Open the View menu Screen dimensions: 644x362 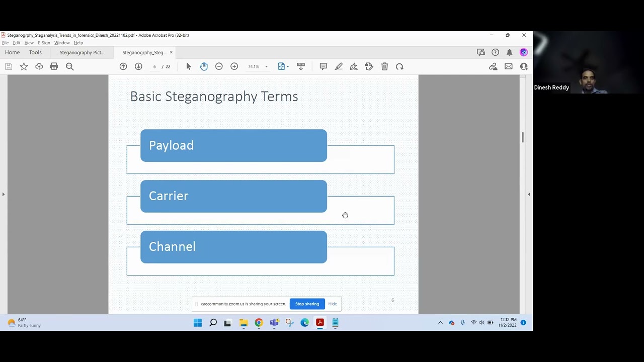(29, 43)
